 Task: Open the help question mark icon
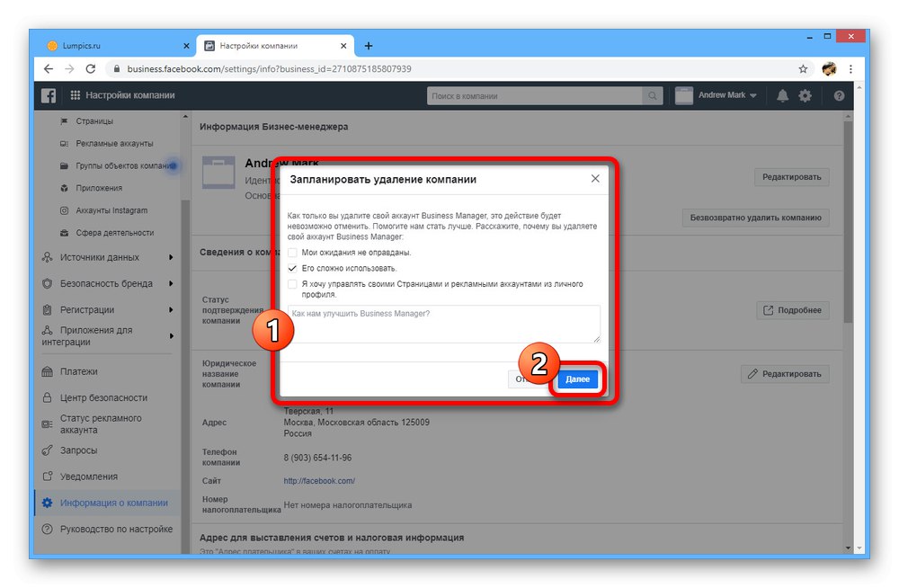(x=839, y=96)
